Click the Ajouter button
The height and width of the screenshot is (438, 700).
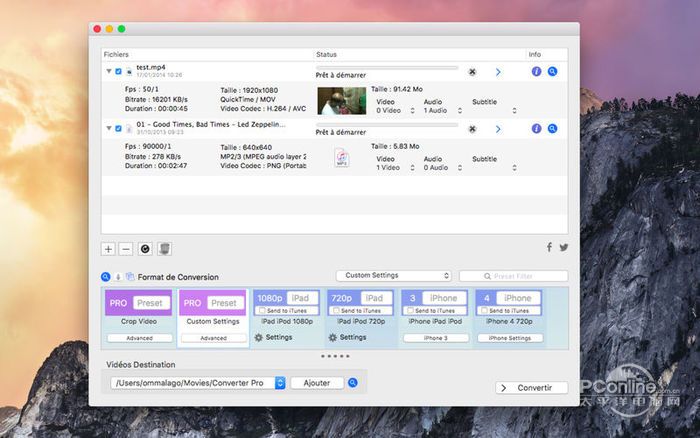point(317,383)
